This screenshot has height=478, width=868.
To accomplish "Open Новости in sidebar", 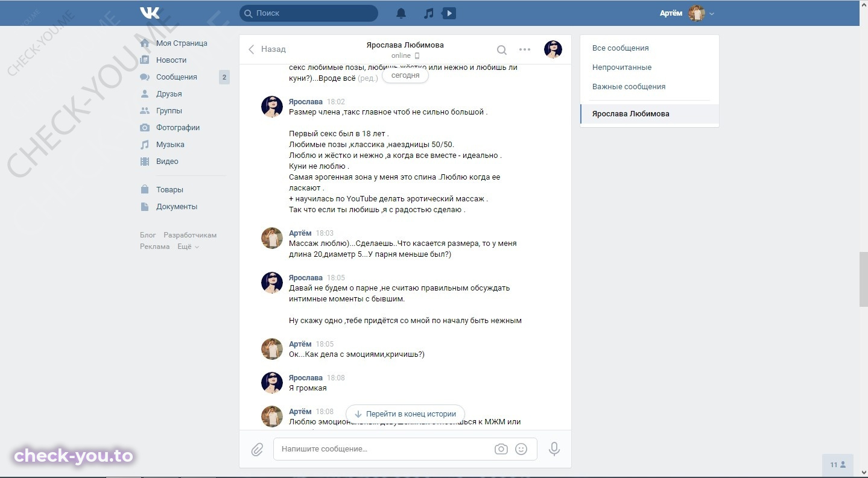I will pos(171,60).
